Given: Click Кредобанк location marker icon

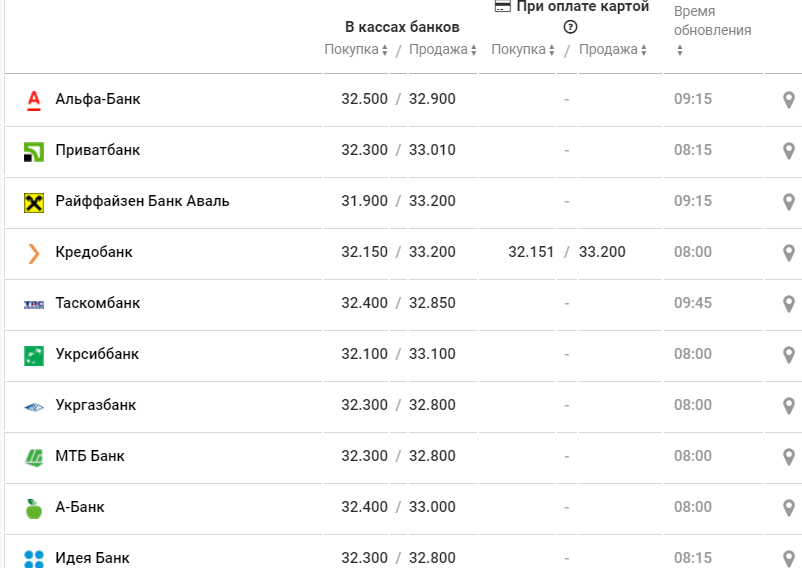Looking at the screenshot, I should click(789, 253).
